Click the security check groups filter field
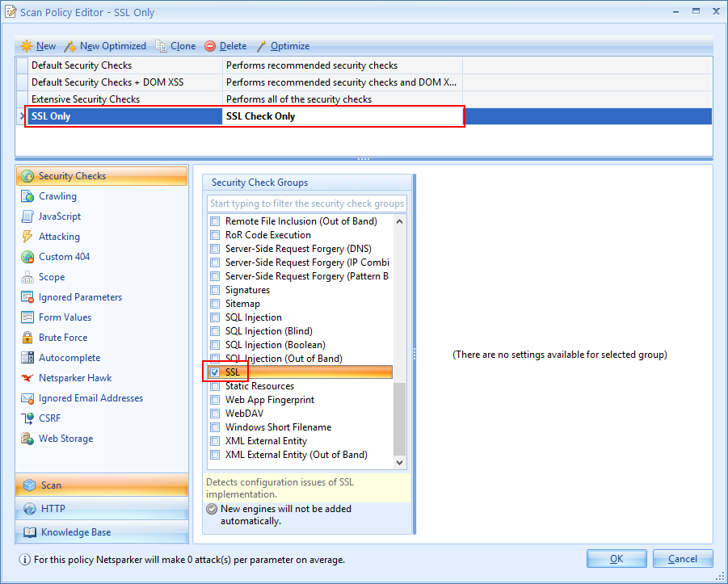Viewport: 728px width, 584px height. pyautogui.click(x=307, y=204)
